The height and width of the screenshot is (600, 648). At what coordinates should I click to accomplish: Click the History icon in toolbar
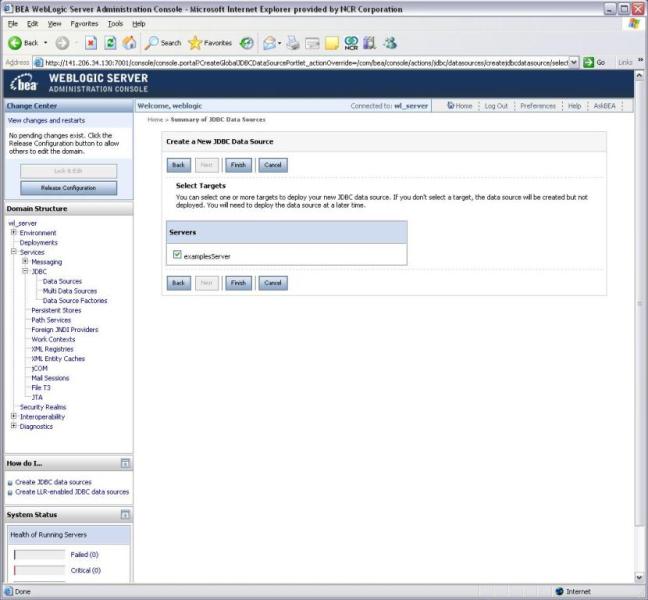pyautogui.click(x=247, y=43)
